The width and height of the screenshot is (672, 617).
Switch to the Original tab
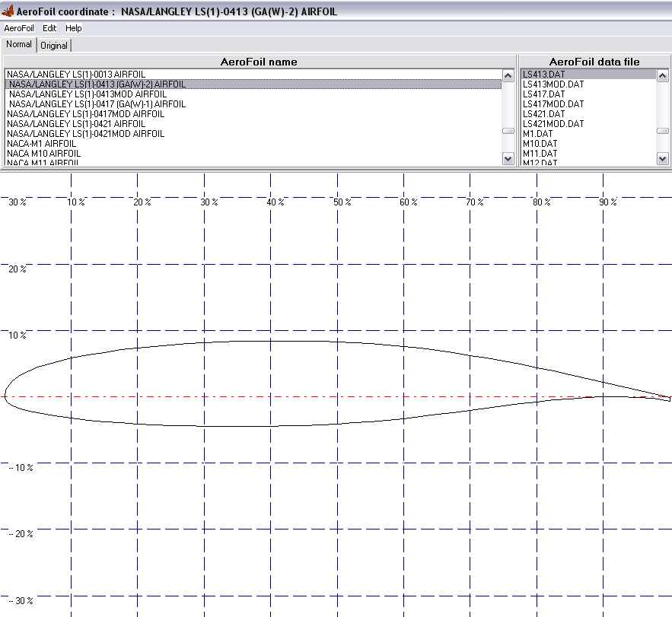coord(54,46)
